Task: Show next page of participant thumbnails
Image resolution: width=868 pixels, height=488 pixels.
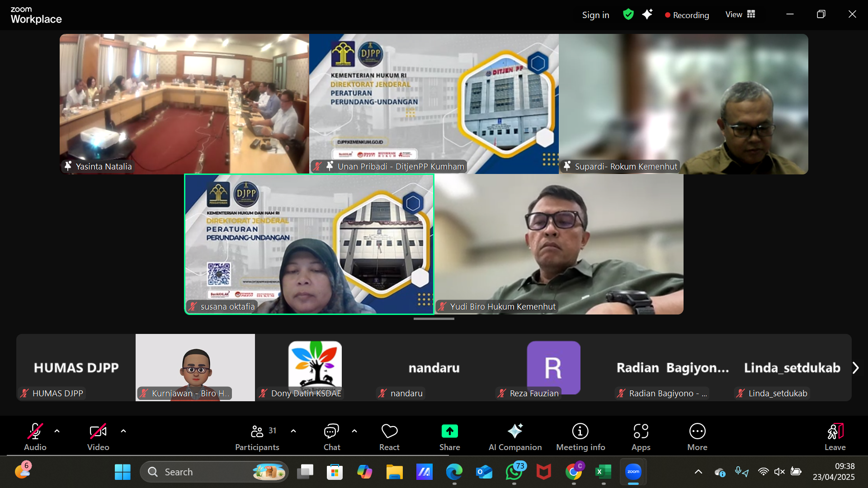Action: (x=855, y=368)
